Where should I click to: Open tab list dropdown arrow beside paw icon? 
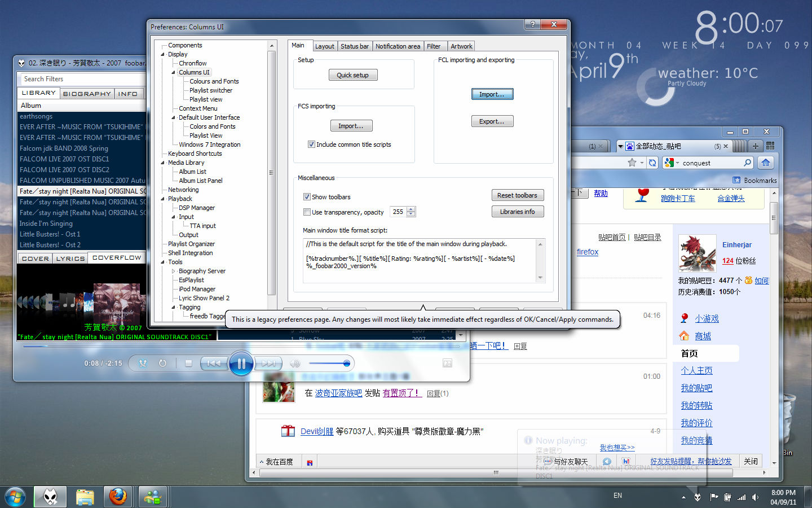pos(620,146)
